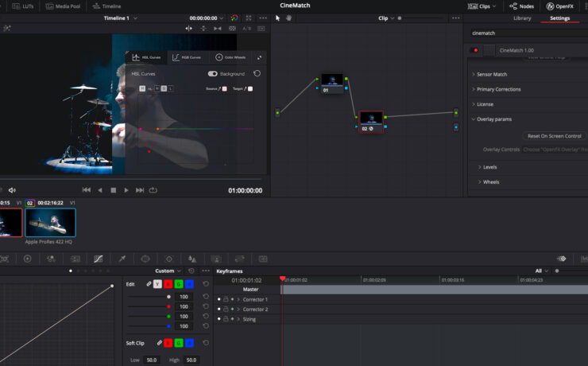Click the link chain icon beside Soft Clip
The height and width of the screenshot is (366, 588).
pos(160,343)
